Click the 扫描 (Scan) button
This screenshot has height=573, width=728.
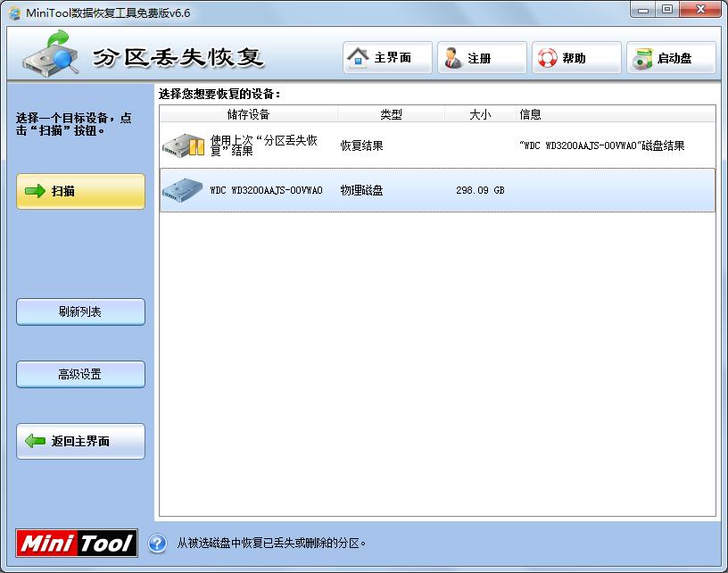click(81, 191)
